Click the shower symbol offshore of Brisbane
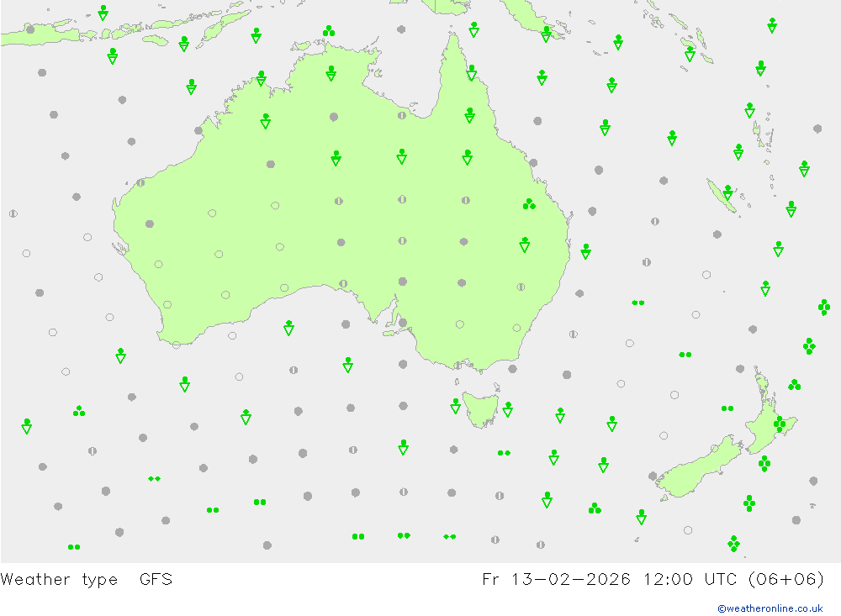This screenshot has height=616, width=841. pos(585,251)
